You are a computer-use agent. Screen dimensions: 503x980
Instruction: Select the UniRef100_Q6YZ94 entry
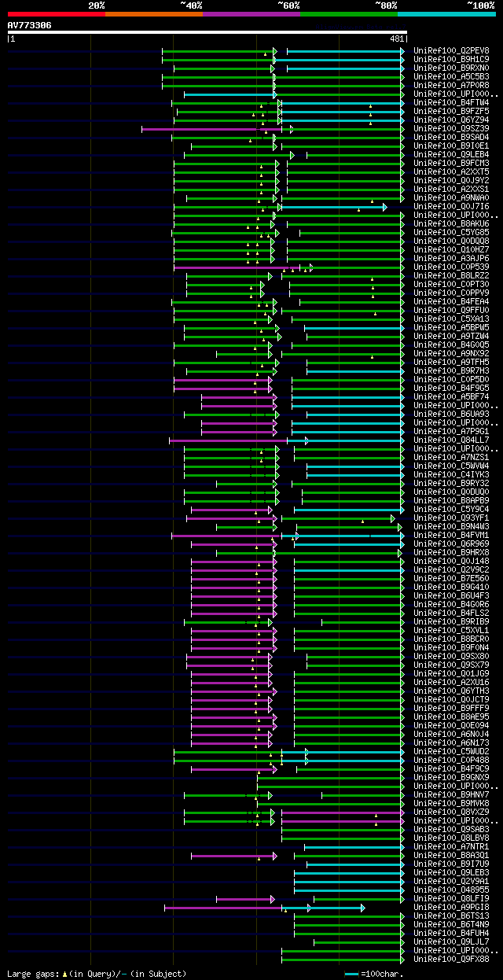tap(451, 120)
